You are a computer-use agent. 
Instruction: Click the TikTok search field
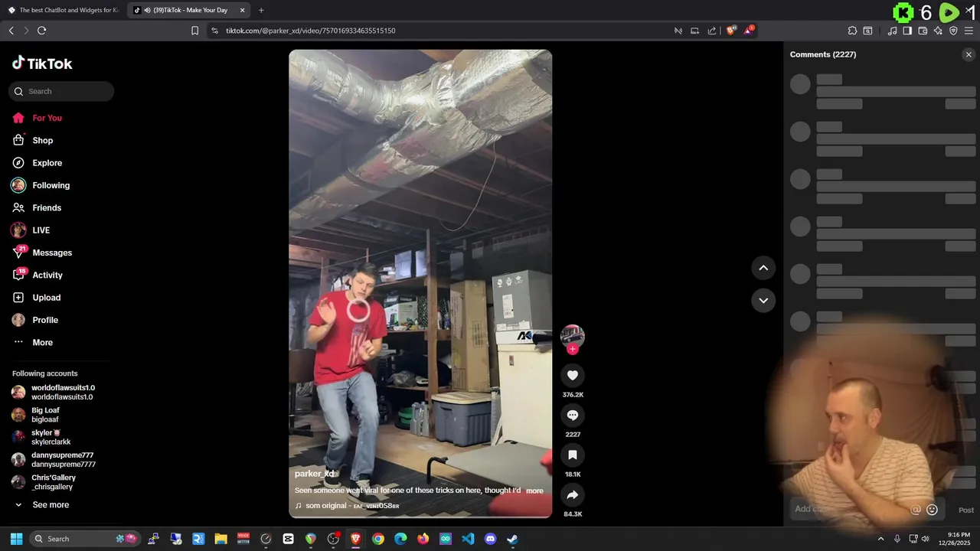point(61,91)
